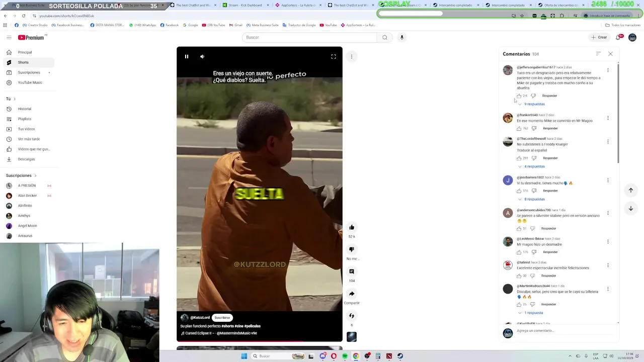This screenshot has height=362, width=644.
Task: Open the notifications bell
Action: pos(618,37)
